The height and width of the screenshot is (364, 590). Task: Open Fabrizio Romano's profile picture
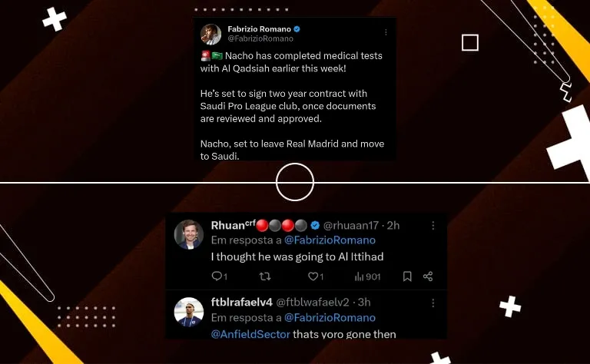point(210,35)
